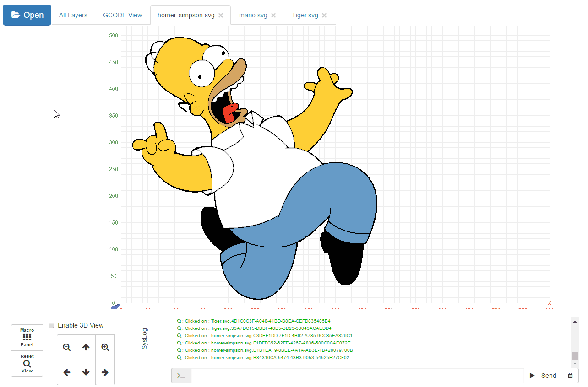Click the SysLog scrollbar up arrow
The height and width of the screenshot is (387, 588).
coord(575,322)
